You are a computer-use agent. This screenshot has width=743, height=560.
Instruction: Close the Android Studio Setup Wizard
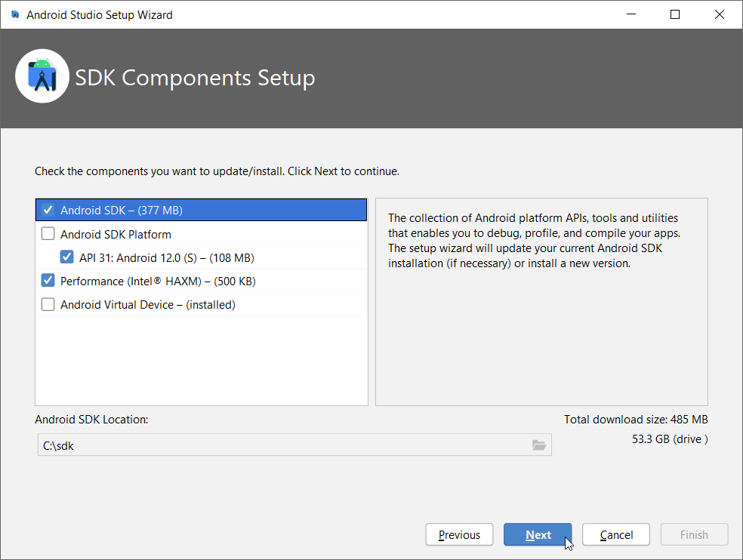coord(717,14)
